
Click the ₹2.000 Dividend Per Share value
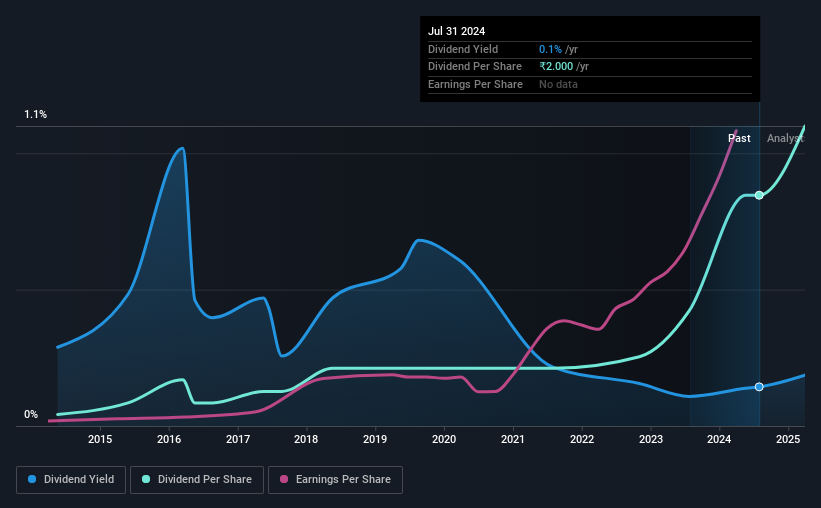pos(556,67)
